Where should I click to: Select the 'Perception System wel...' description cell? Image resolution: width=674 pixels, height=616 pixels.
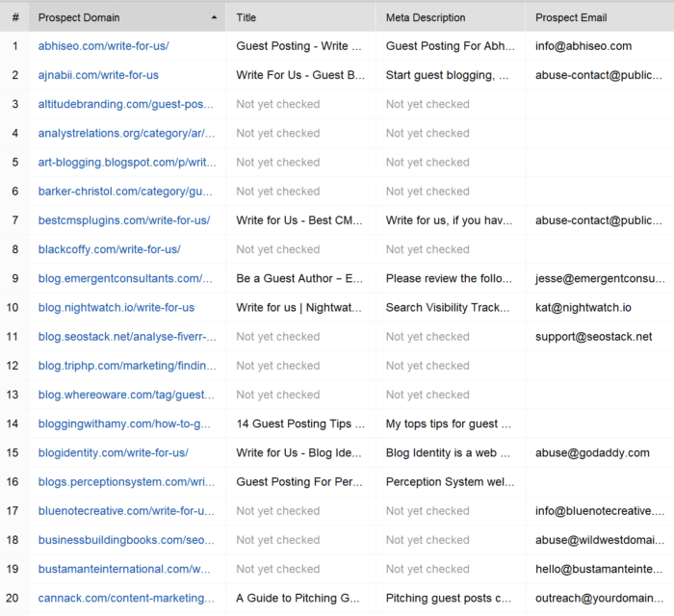(x=450, y=482)
